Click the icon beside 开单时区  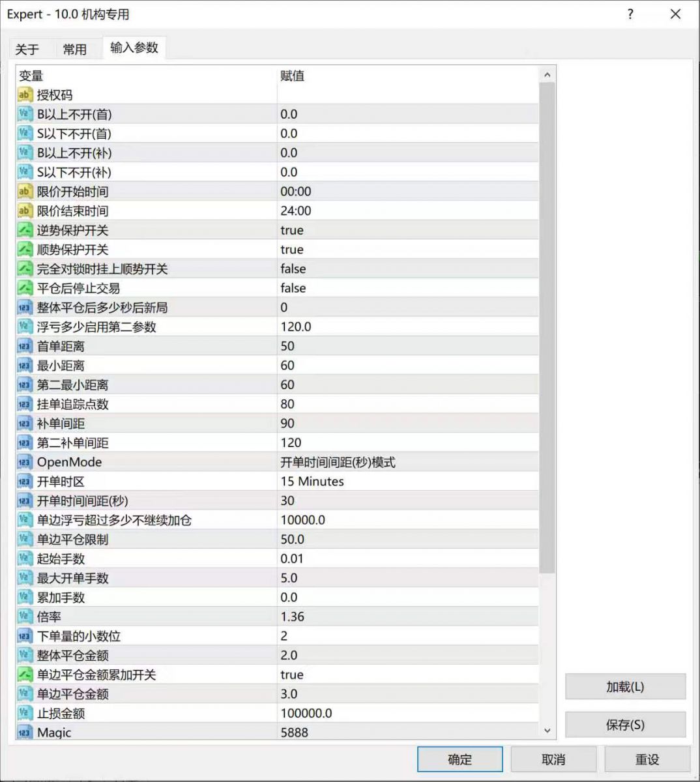(x=24, y=482)
